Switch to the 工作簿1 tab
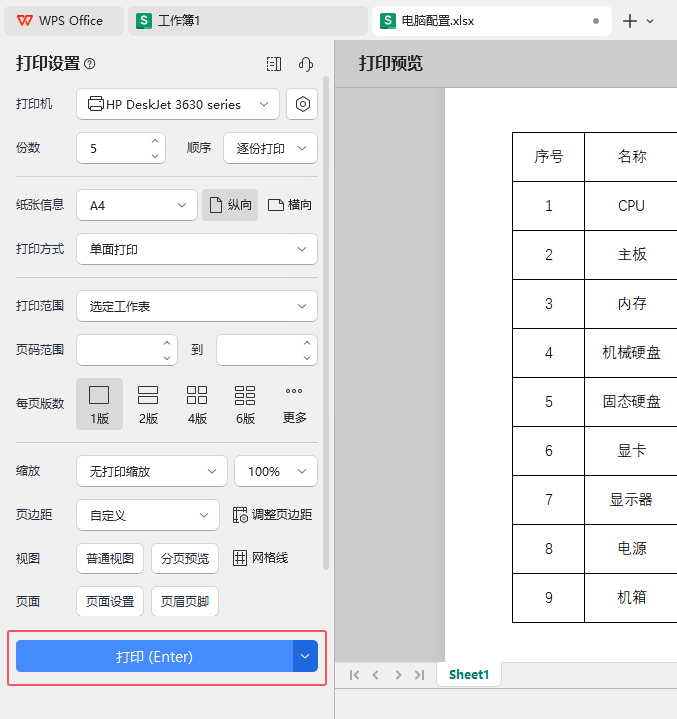Screen dimensions: 677x719 pyautogui.click(x=248, y=21)
